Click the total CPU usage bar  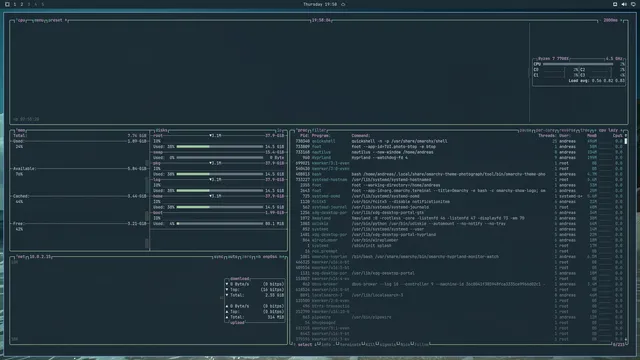coord(578,64)
